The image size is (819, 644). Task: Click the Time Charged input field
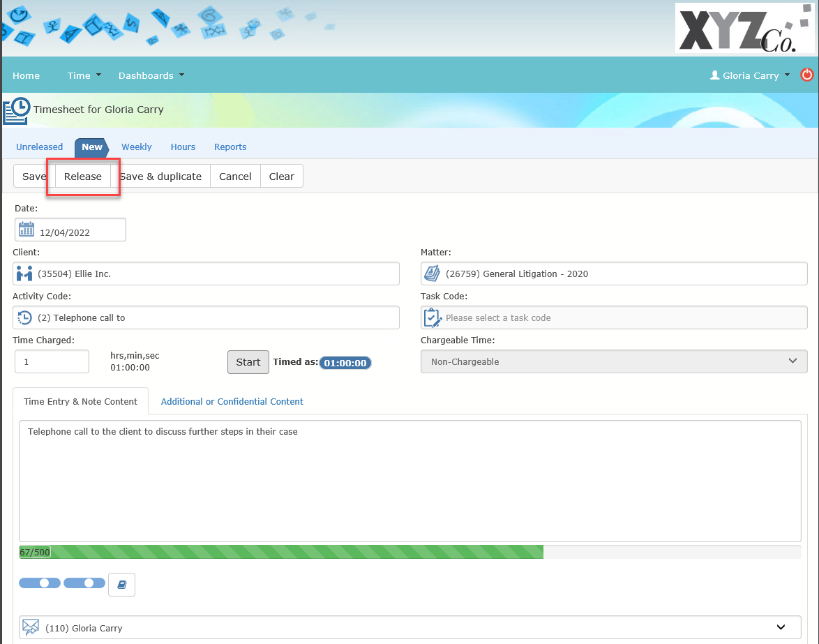tap(52, 361)
